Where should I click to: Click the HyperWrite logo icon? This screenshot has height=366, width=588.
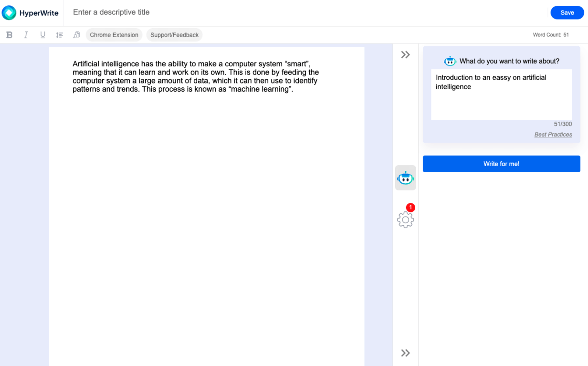pyautogui.click(x=9, y=13)
